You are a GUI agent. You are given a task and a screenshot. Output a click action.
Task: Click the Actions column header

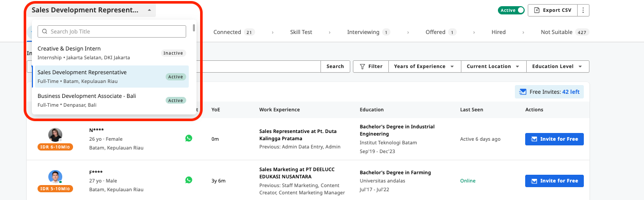534,110
